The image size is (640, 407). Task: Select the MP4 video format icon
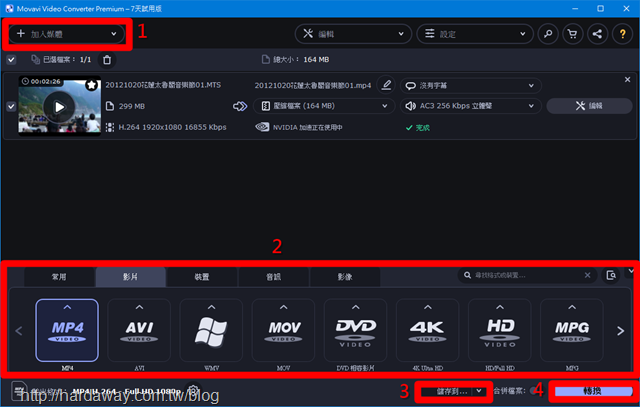(67, 330)
